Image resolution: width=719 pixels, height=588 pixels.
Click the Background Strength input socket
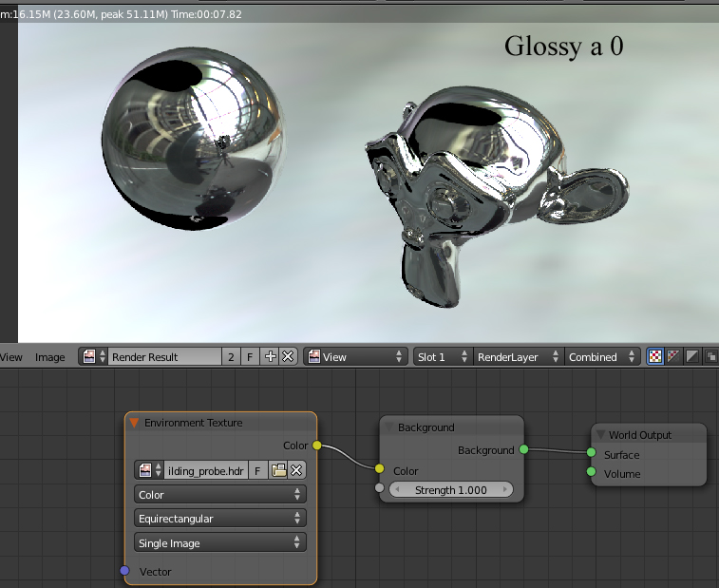[379, 487]
